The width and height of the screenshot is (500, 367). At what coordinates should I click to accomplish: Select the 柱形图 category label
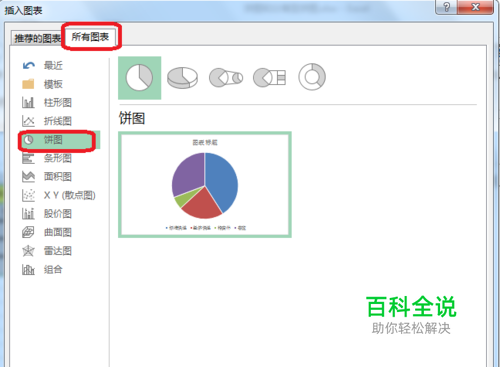pyautogui.click(x=58, y=102)
